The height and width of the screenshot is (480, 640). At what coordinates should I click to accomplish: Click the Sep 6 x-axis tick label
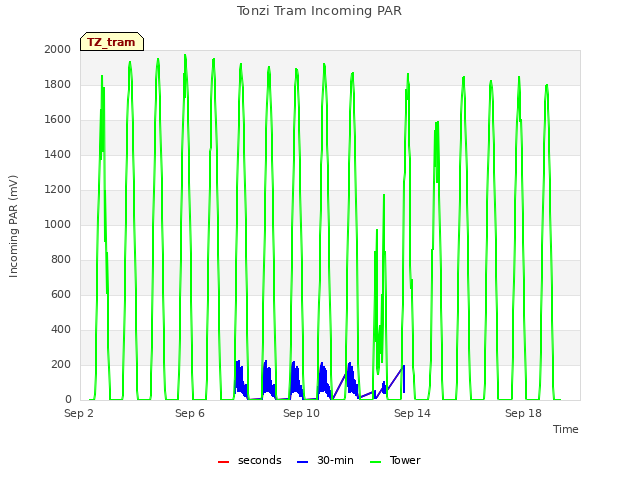click(x=190, y=413)
